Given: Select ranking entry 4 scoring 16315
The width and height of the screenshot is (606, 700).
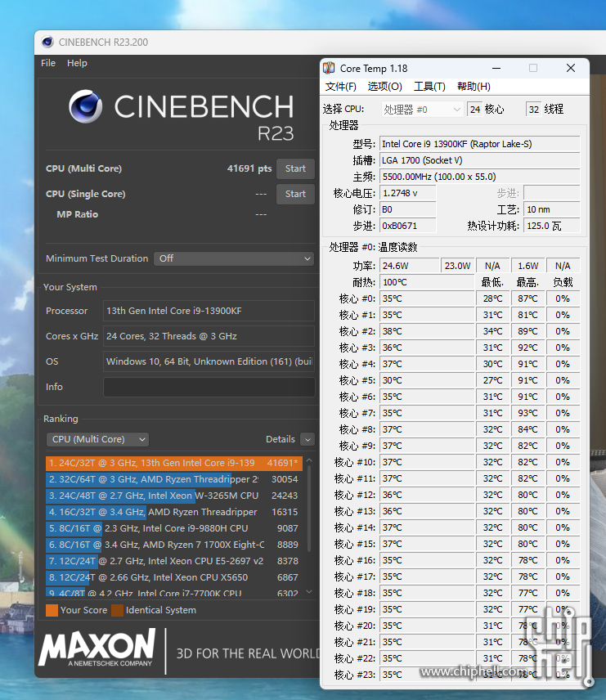Looking at the screenshot, I should point(174,512).
